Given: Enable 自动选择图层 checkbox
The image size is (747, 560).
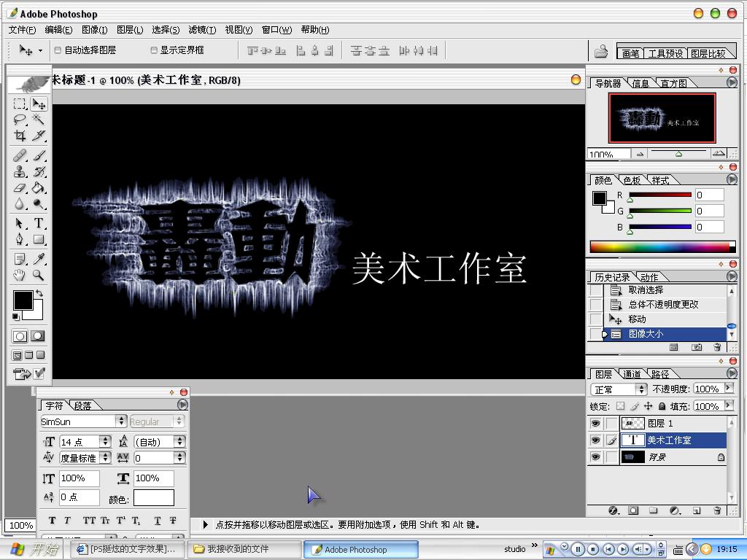Looking at the screenshot, I should point(58,50).
